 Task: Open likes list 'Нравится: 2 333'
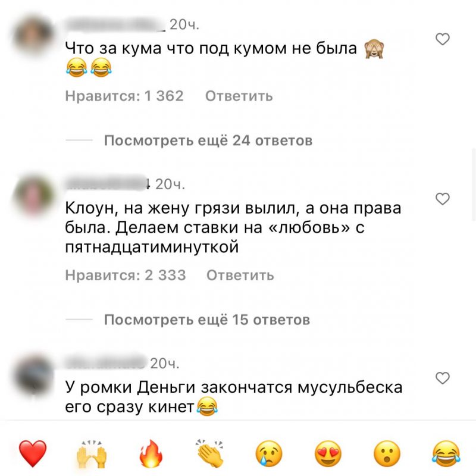coord(126,275)
